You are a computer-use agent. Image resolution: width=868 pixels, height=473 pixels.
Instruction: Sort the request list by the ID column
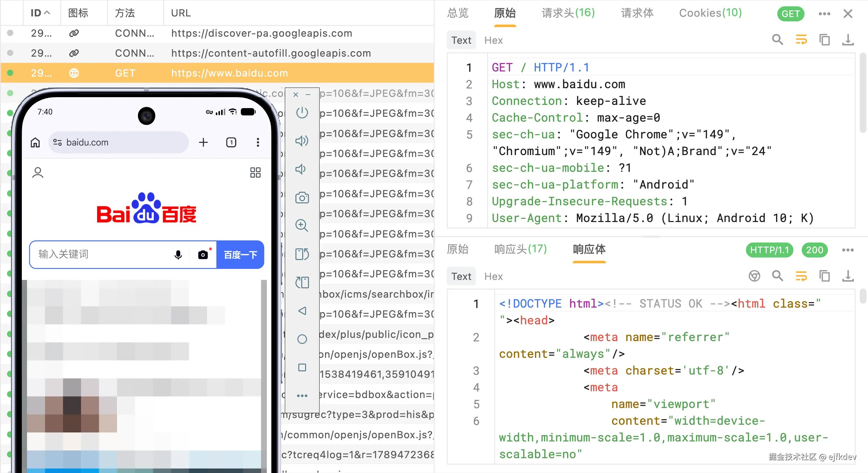tap(41, 13)
